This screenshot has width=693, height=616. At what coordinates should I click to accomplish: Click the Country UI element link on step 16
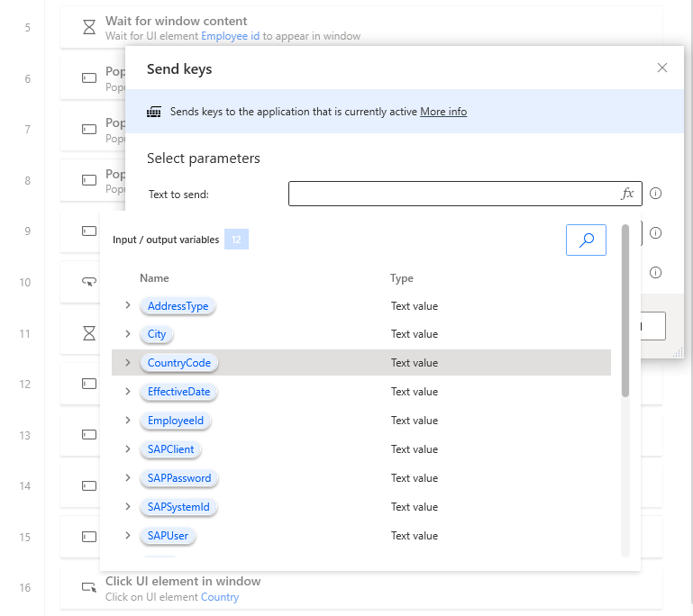coord(220,597)
